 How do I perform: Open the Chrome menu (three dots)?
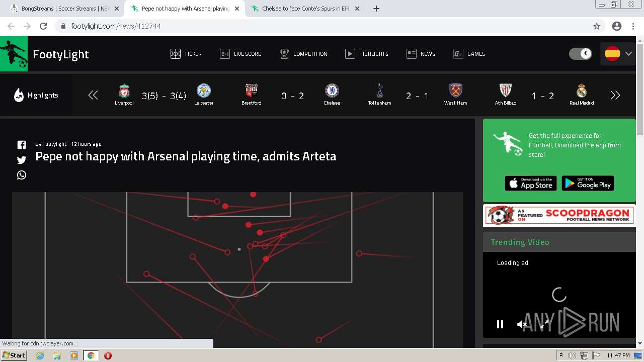point(633,26)
